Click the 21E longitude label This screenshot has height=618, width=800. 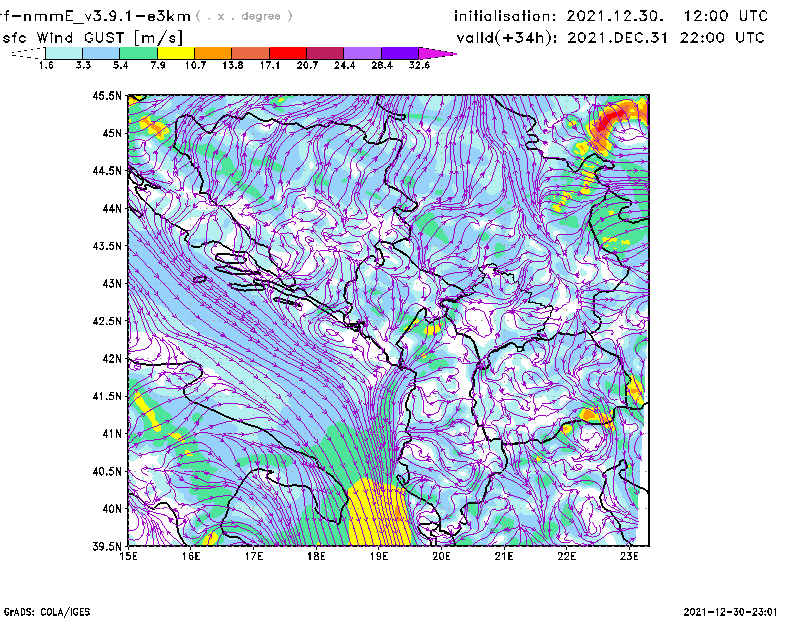[x=504, y=556]
